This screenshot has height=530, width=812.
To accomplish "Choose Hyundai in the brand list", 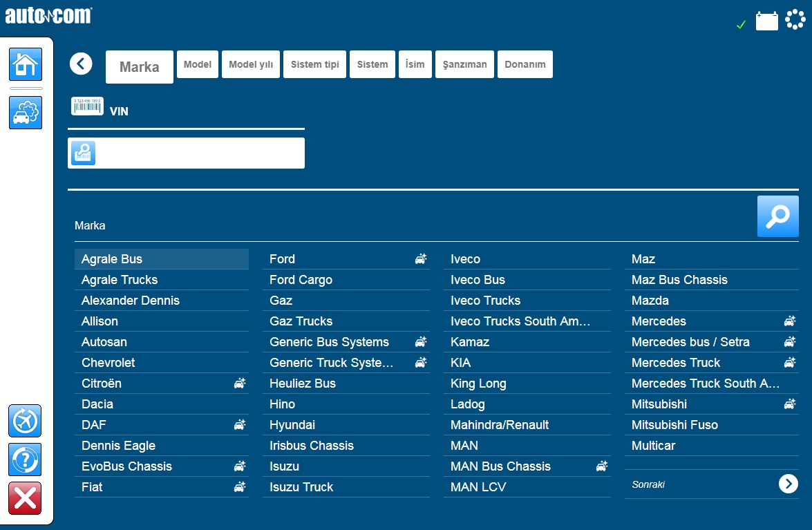I will point(292,425).
